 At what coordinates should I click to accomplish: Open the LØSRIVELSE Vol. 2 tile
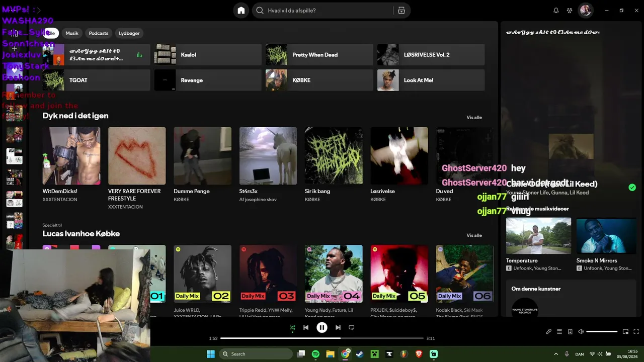[x=431, y=55]
